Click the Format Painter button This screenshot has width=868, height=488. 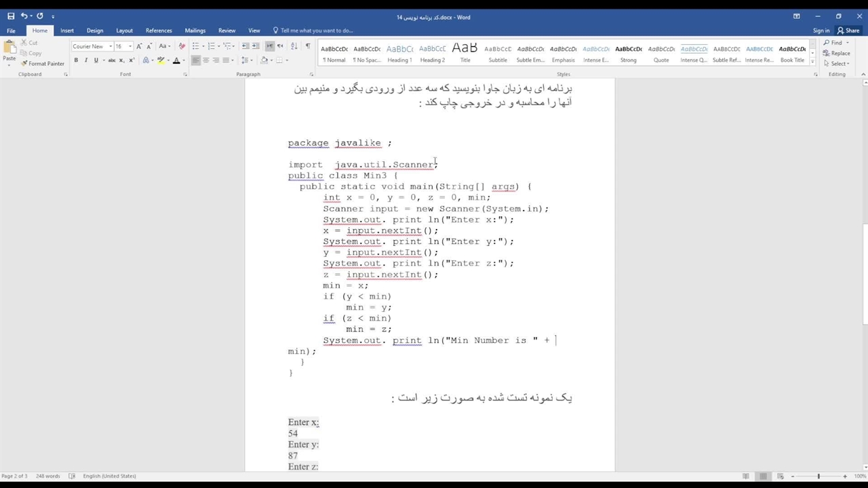click(43, 64)
